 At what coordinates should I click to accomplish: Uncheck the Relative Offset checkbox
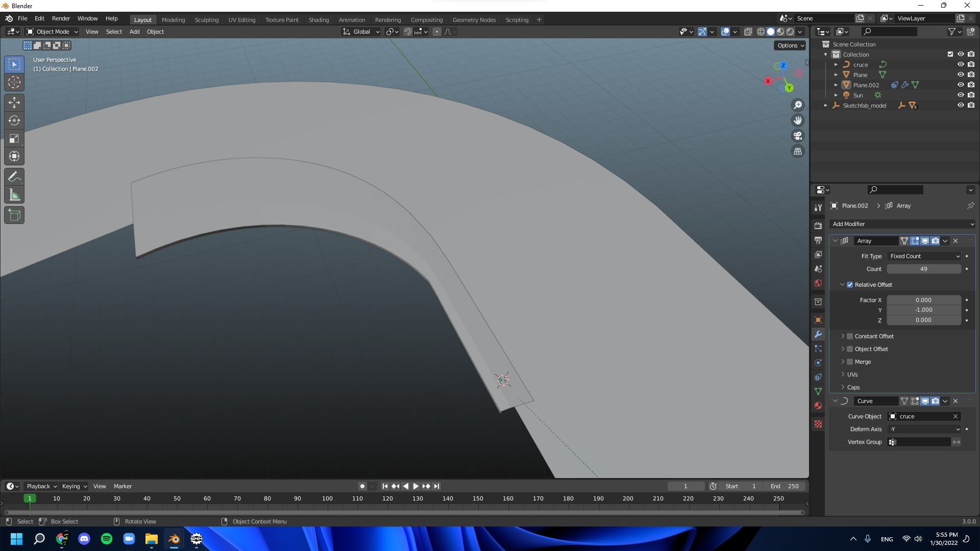pos(850,285)
